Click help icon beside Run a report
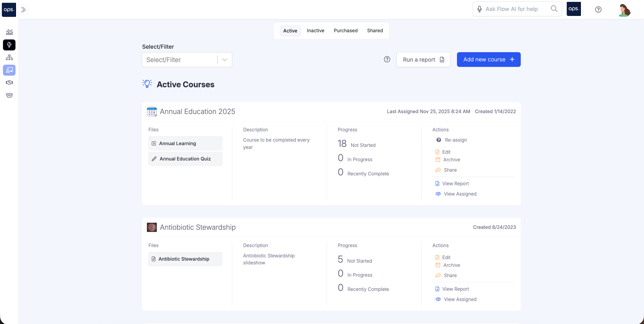This screenshot has height=324, width=644. tap(387, 59)
